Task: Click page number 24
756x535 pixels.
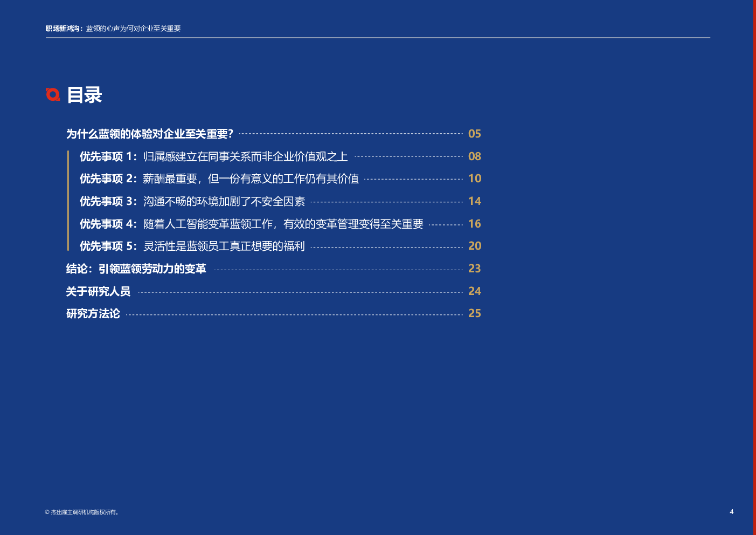Action: click(x=475, y=291)
